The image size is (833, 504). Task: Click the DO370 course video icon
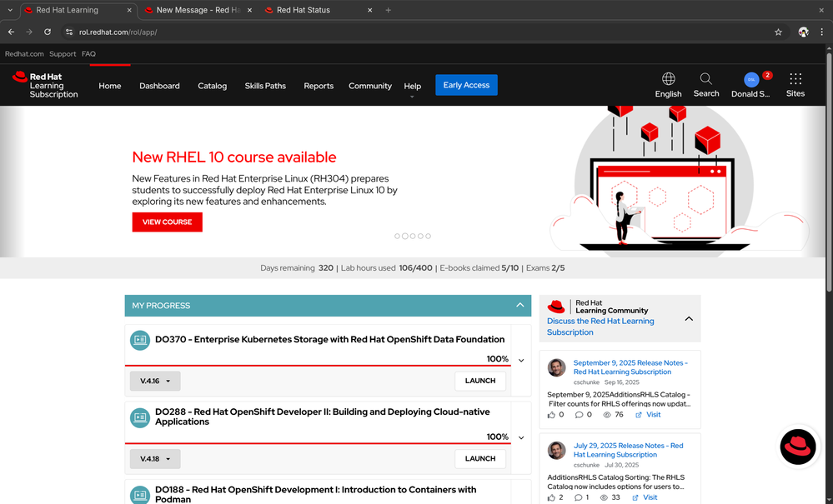pyautogui.click(x=140, y=340)
